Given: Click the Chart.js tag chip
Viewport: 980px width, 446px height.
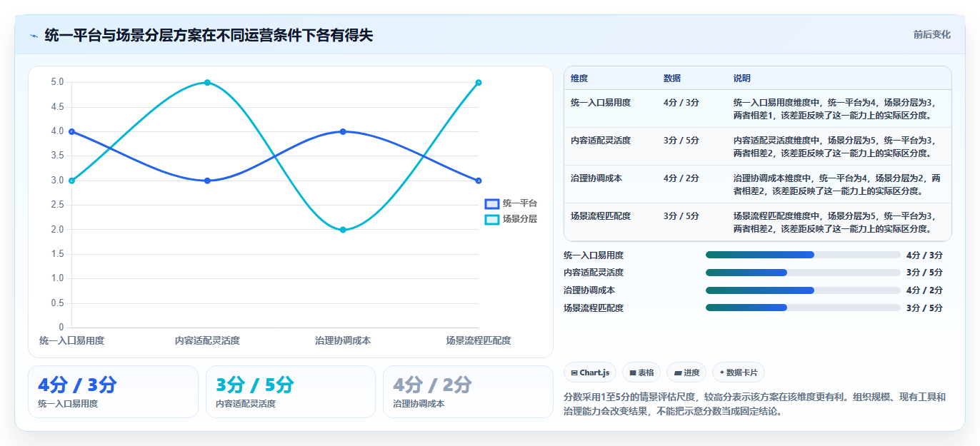Looking at the screenshot, I should [x=590, y=372].
